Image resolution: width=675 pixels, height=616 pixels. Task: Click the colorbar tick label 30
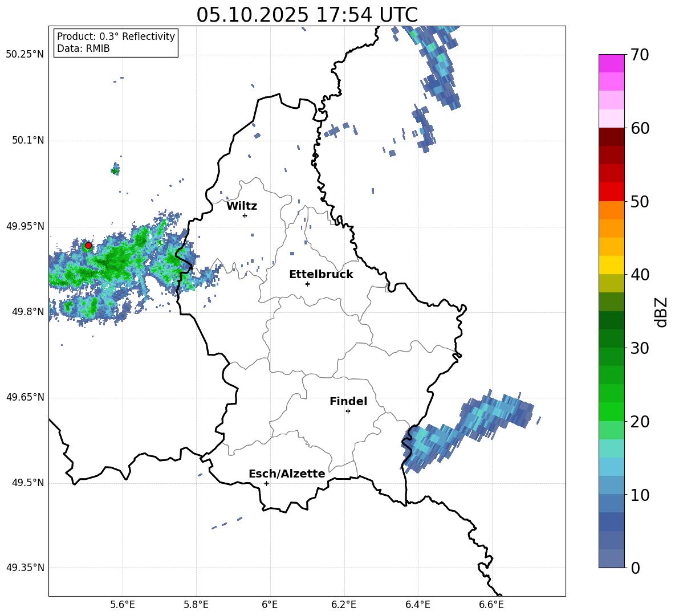(640, 348)
